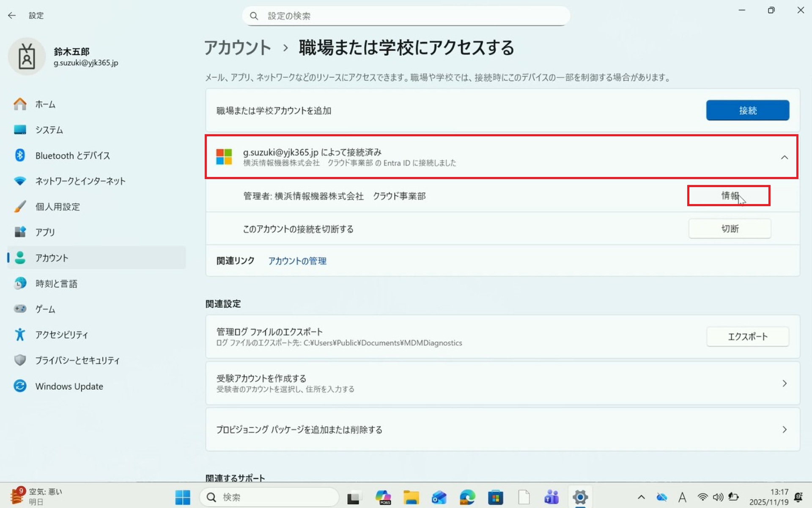
Task: Open プライバシーとセキュリティ settings
Action: click(x=77, y=360)
